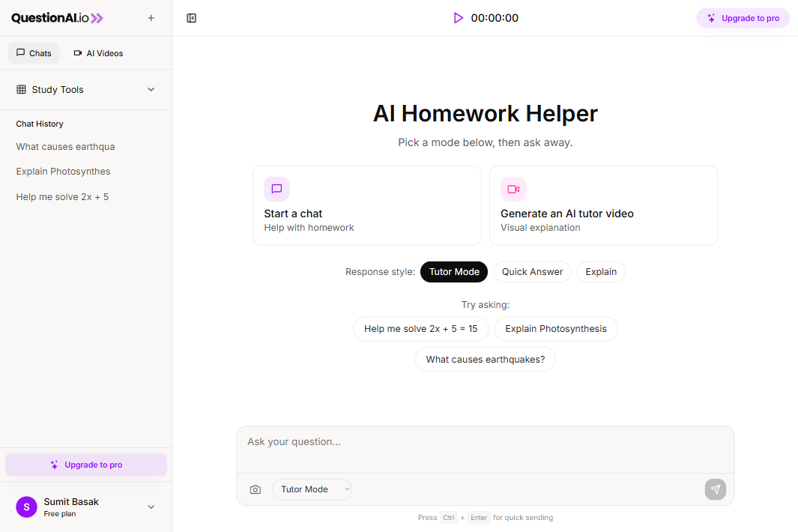Screen dimensions: 798x532
Task: Click Upgrade to pro in header
Action: click(x=743, y=18)
